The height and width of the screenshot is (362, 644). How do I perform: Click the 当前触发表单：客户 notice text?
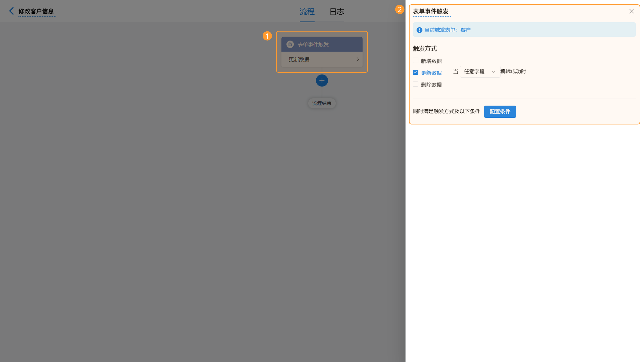pyautogui.click(x=447, y=30)
